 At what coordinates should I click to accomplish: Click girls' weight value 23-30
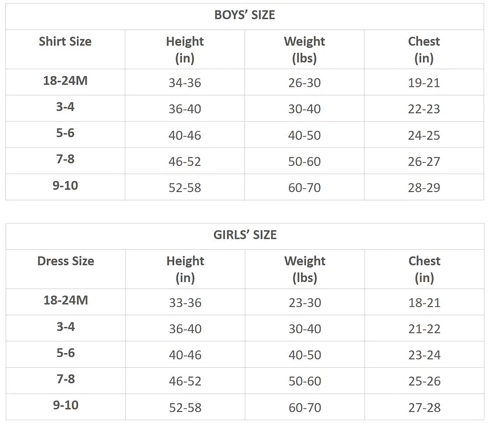click(x=305, y=303)
